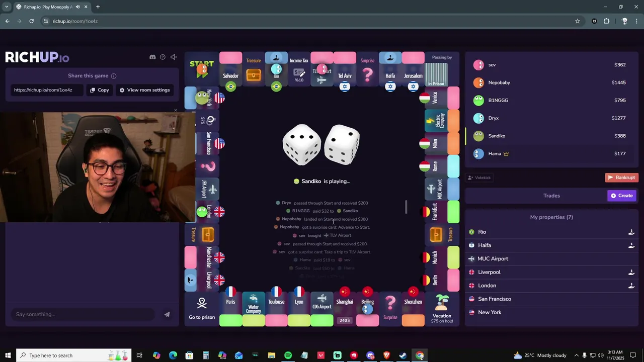644x362 pixels.
Task: Click the Say something chat field
Action: click(83, 314)
